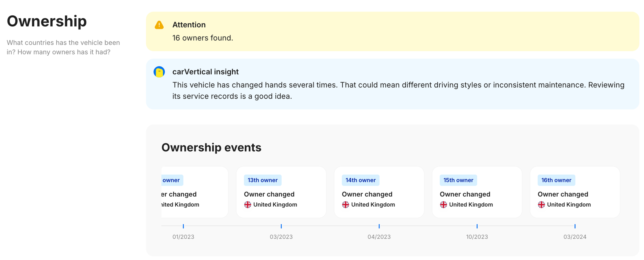Image resolution: width=644 pixels, height=260 pixels.
Task: Click the 10/2023 date label
Action: (x=477, y=237)
